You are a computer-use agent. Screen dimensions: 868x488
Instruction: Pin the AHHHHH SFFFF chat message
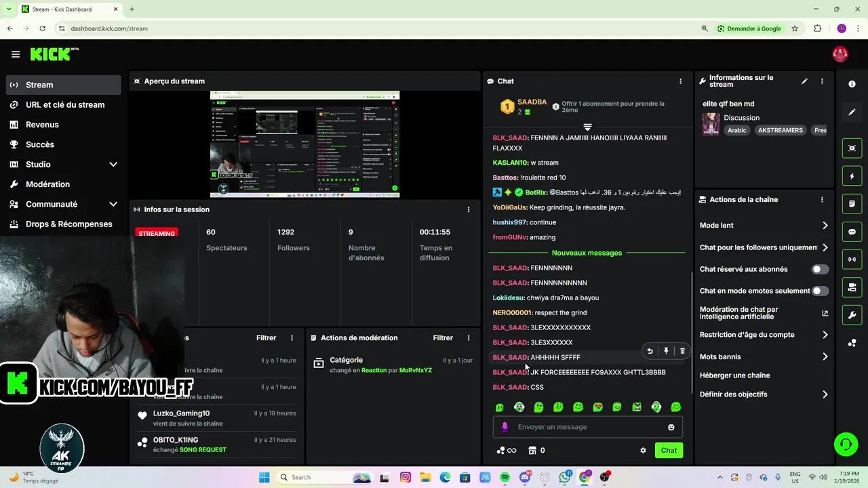tap(666, 351)
